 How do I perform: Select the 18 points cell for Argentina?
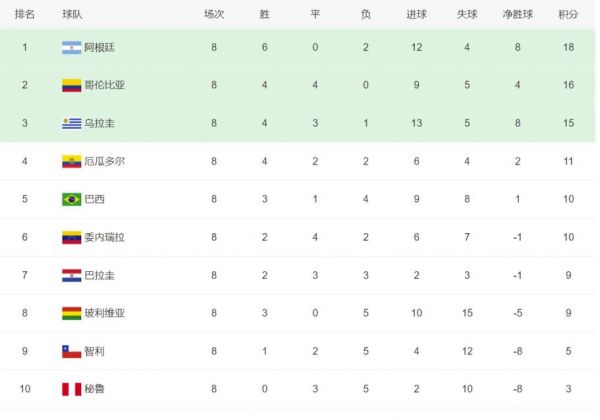(568, 47)
